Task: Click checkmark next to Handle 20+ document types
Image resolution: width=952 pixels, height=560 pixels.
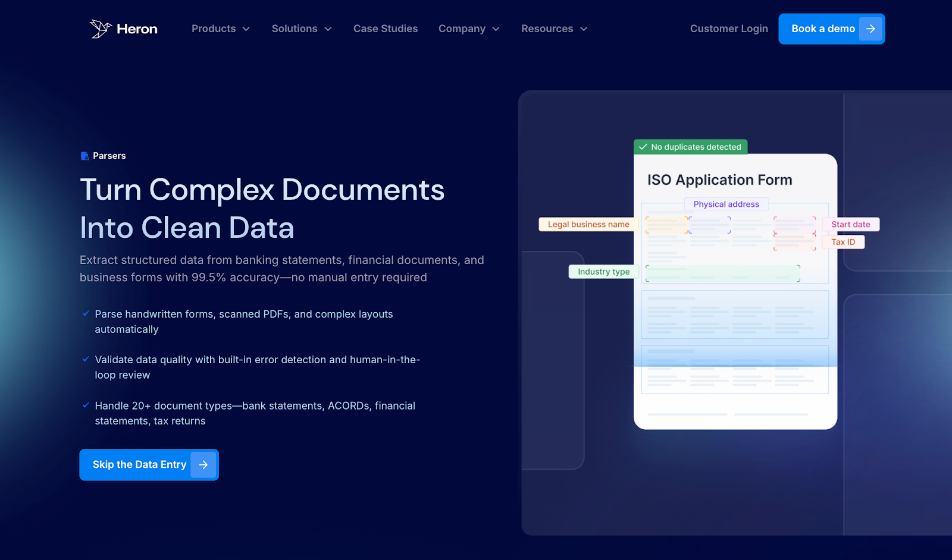Action: point(86,405)
